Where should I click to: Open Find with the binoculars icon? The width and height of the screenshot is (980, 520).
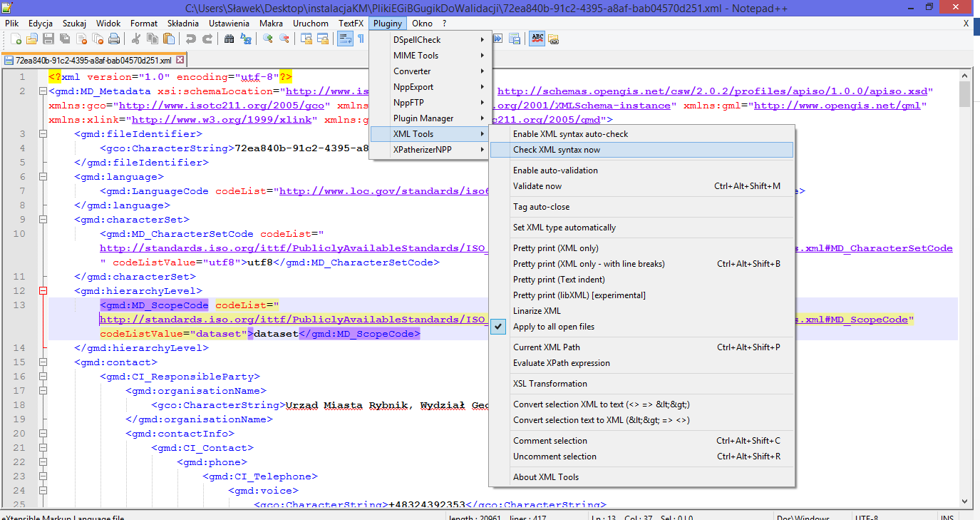[x=229, y=39]
